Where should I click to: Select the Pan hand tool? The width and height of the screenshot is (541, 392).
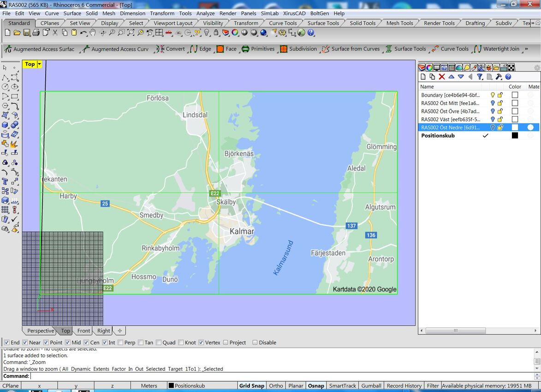click(x=93, y=33)
